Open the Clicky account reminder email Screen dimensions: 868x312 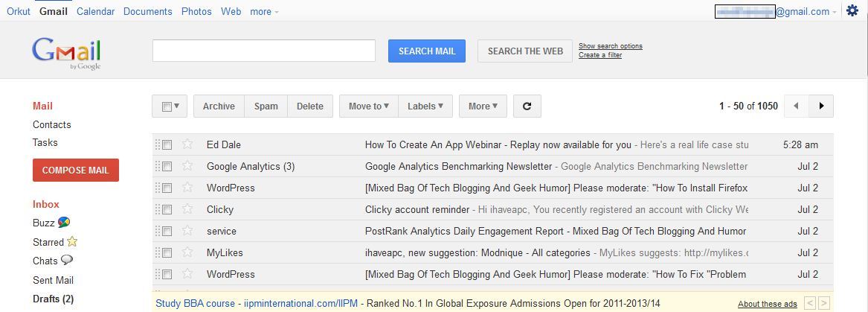[492, 209]
